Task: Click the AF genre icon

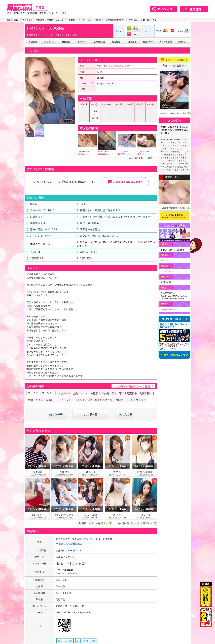Action: pyautogui.click(x=133, y=34)
